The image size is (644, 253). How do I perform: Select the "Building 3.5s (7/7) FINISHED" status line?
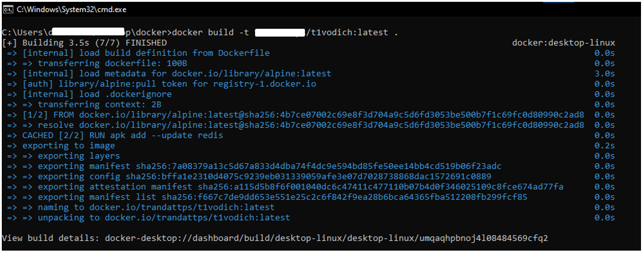tap(85, 43)
